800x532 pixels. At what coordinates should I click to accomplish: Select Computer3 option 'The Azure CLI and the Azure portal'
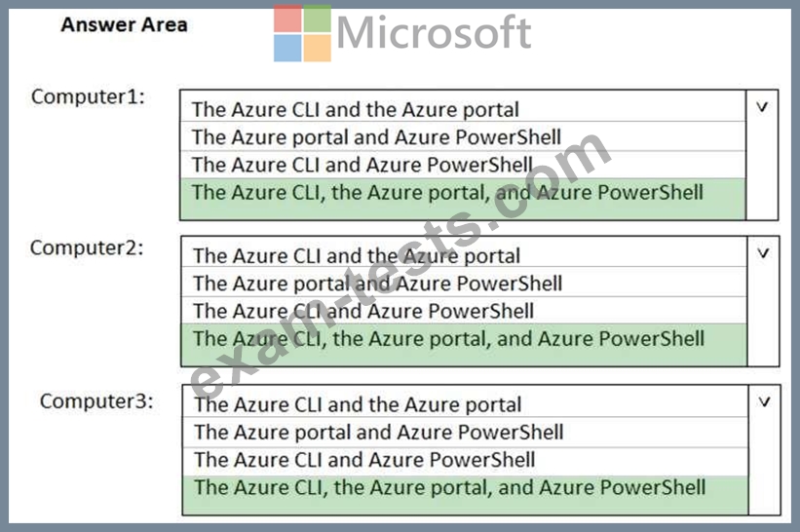click(357, 404)
